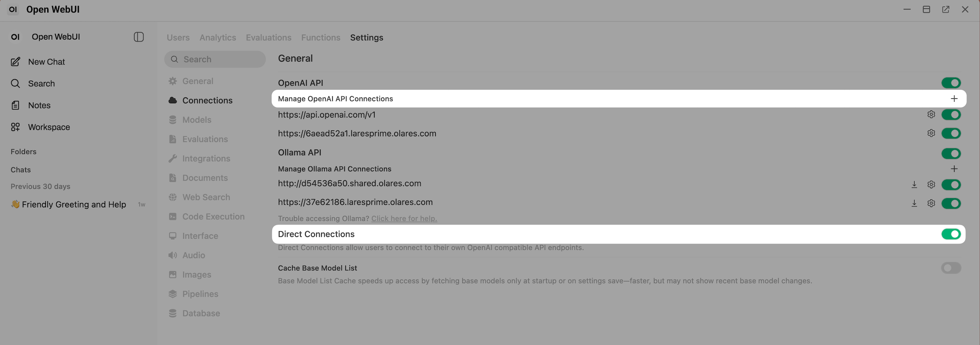The width and height of the screenshot is (980, 345).
Task: Click the Models stack icon
Action: (173, 120)
